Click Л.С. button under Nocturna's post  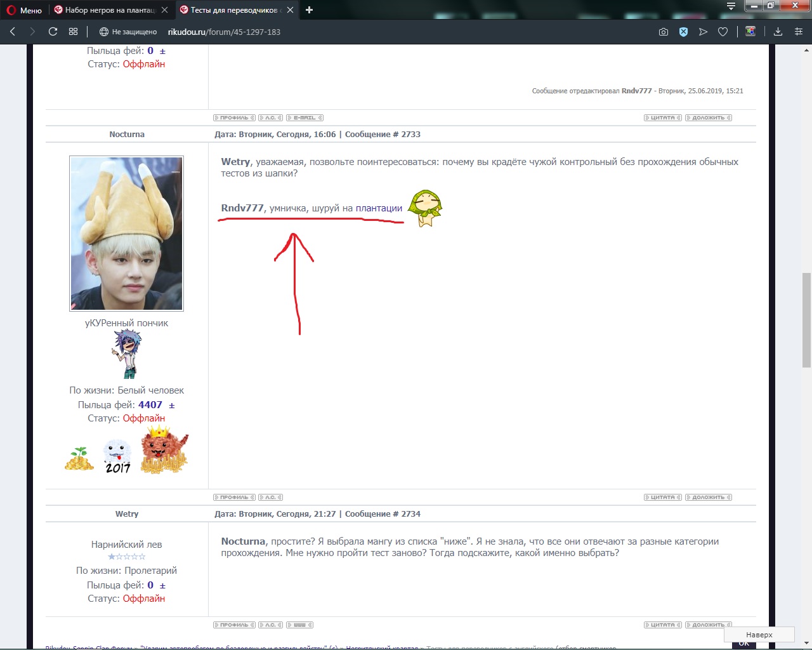click(x=270, y=498)
